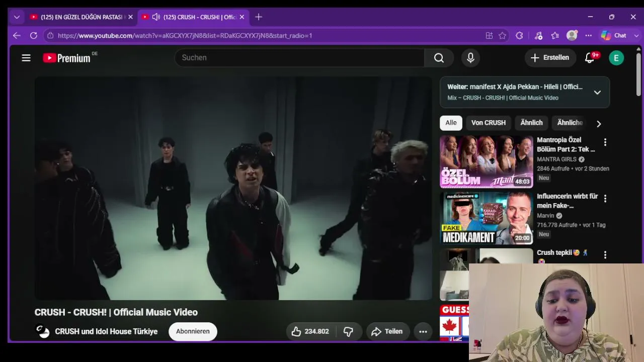
Task: Open more actions for the CRUSH video
Action: point(423,331)
